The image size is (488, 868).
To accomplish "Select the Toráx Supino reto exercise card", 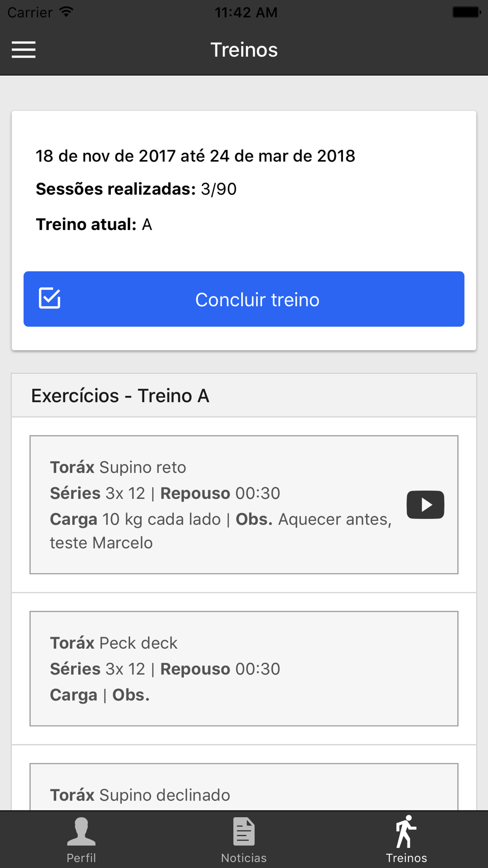I will click(x=244, y=504).
